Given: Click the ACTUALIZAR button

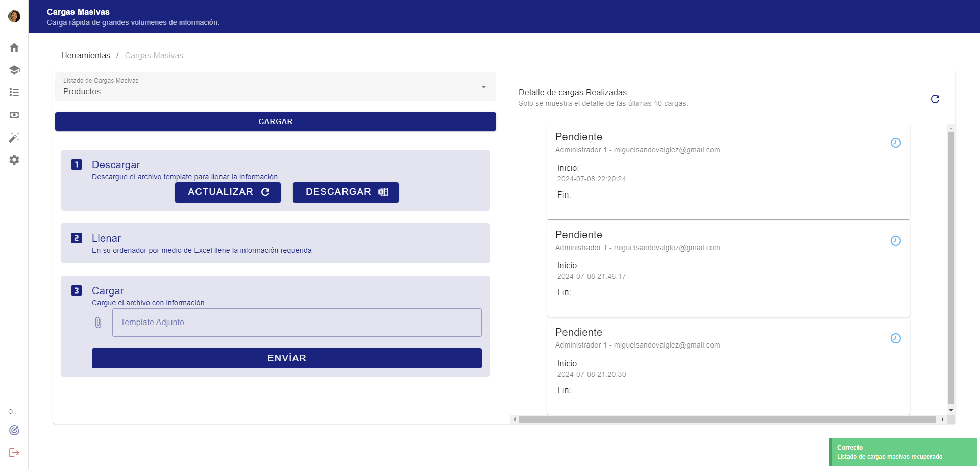Looking at the screenshot, I should (x=228, y=192).
